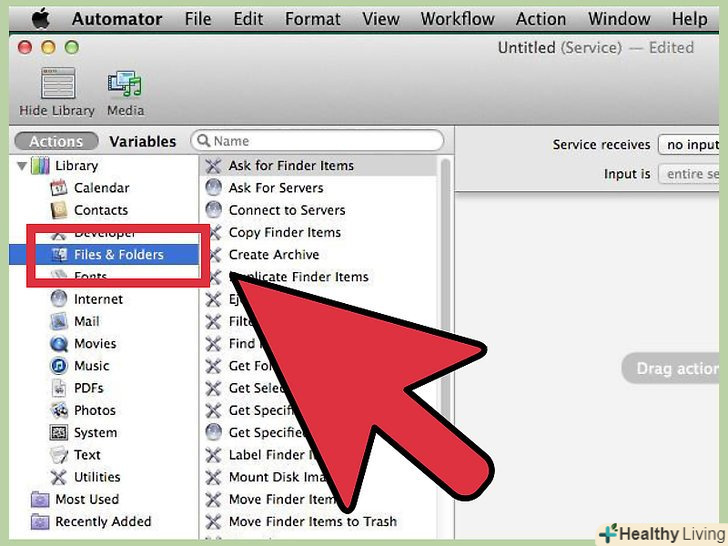Click the Get Specified Servers globe icon
The width and height of the screenshot is (728, 546).
214,432
